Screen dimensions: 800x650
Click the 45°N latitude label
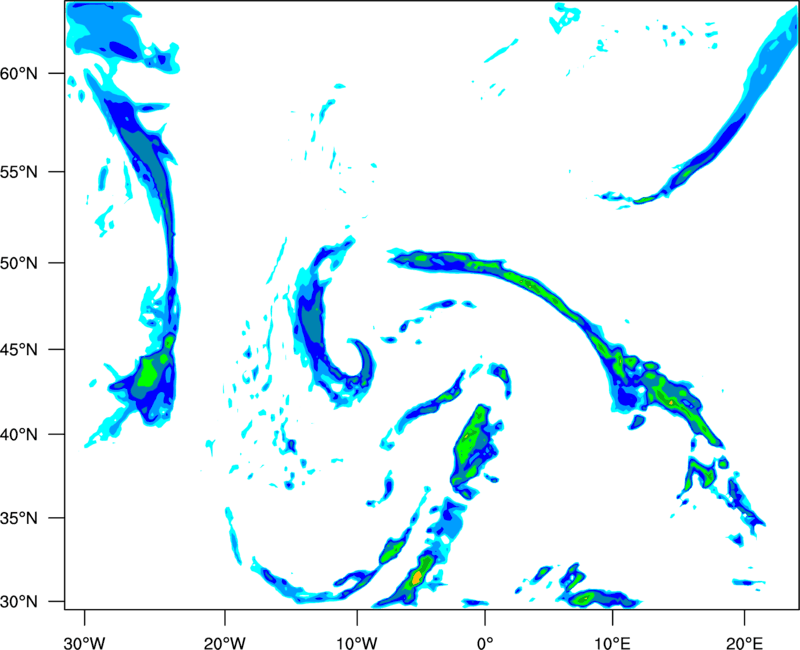pos(19,350)
